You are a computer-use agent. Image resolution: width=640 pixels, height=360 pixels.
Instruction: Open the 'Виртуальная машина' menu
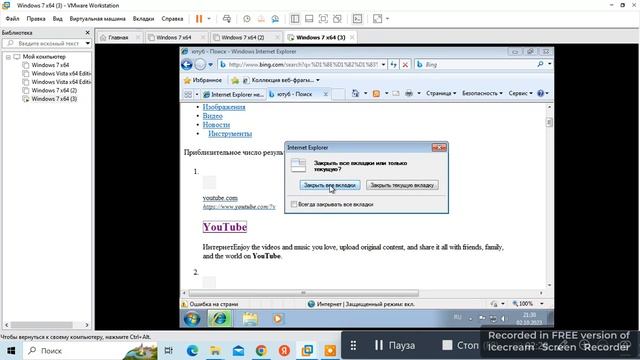click(98, 19)
